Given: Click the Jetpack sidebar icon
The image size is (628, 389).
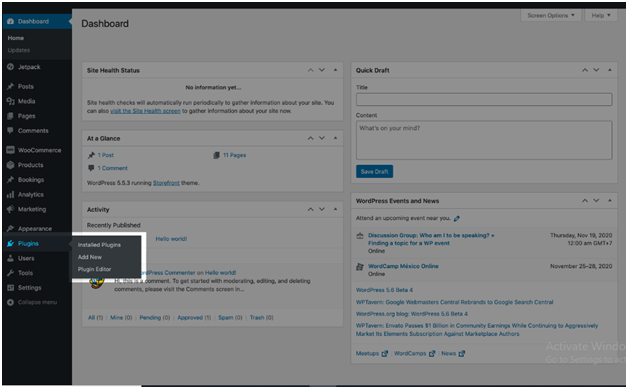Looking at the screenshot, I should tap(10, 67).
